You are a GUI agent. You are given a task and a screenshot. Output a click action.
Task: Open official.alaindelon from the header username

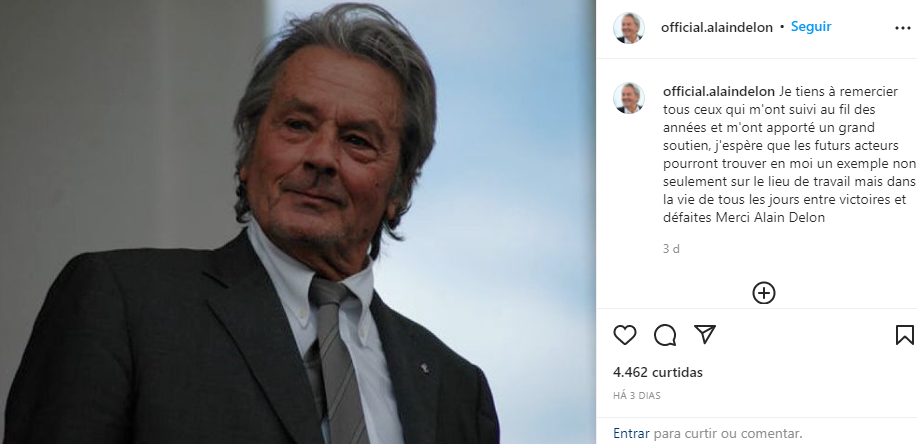pyautogui.click(x=717, y=28)
